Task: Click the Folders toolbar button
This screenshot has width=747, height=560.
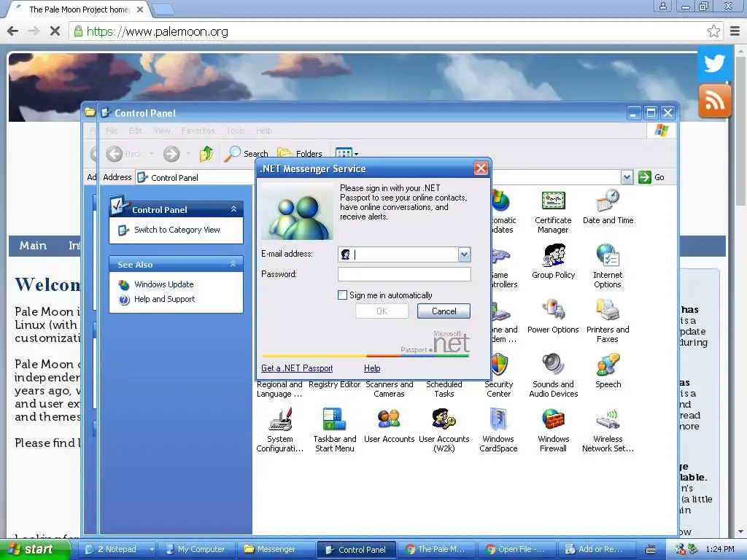Action: click(x=300, y=153)
